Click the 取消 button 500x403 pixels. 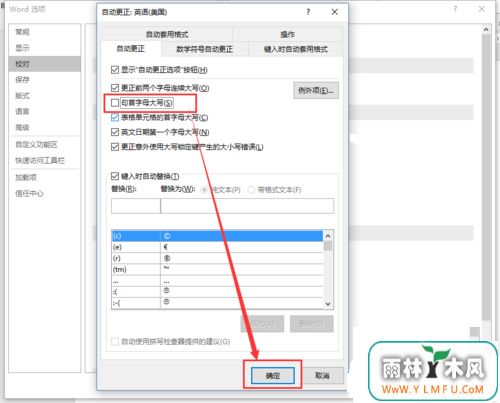[322, 376]
